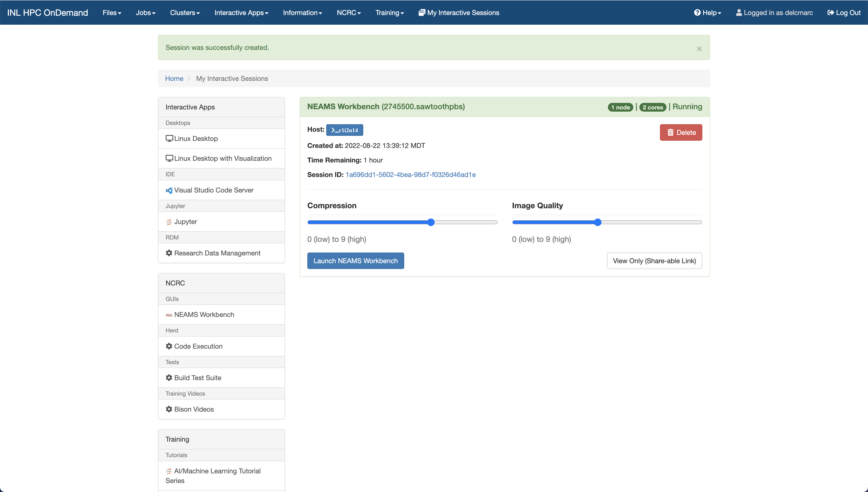The height and width of the screenshot is (492, 868).
Task: Click the Build Test Suite gear icon
Action: [169, 378]
